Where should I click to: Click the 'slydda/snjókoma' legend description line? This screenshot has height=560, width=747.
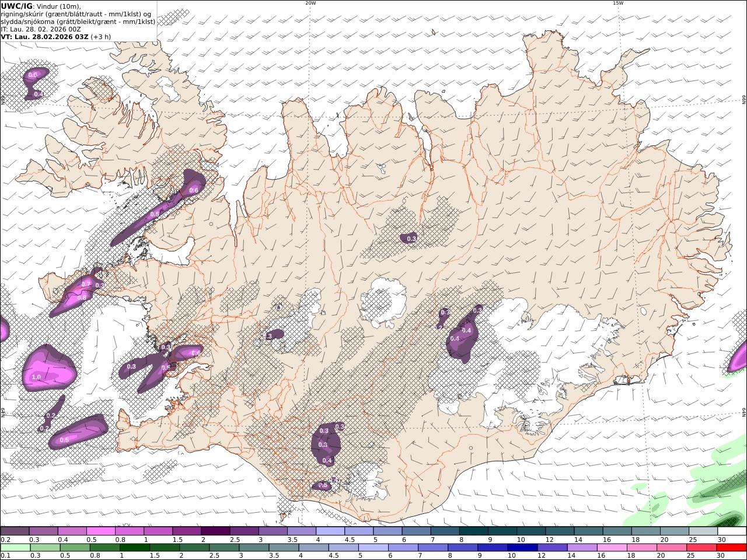78,22
